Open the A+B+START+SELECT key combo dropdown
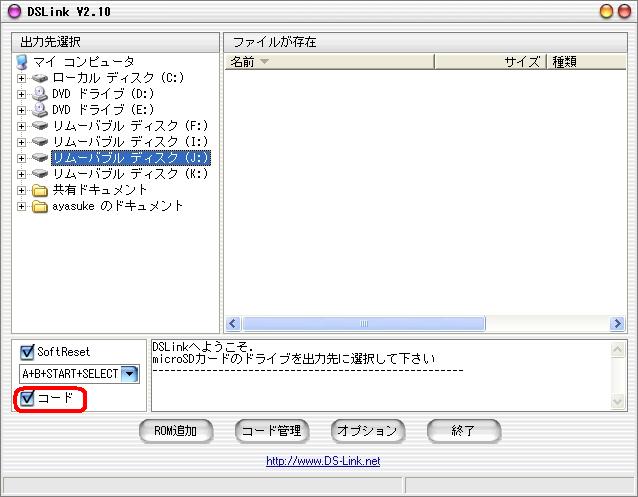Screen dimensions: 638x497 [130, 374]
